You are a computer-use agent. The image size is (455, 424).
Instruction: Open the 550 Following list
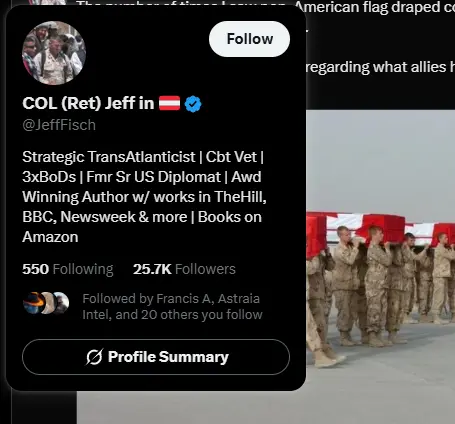(68, 269)
